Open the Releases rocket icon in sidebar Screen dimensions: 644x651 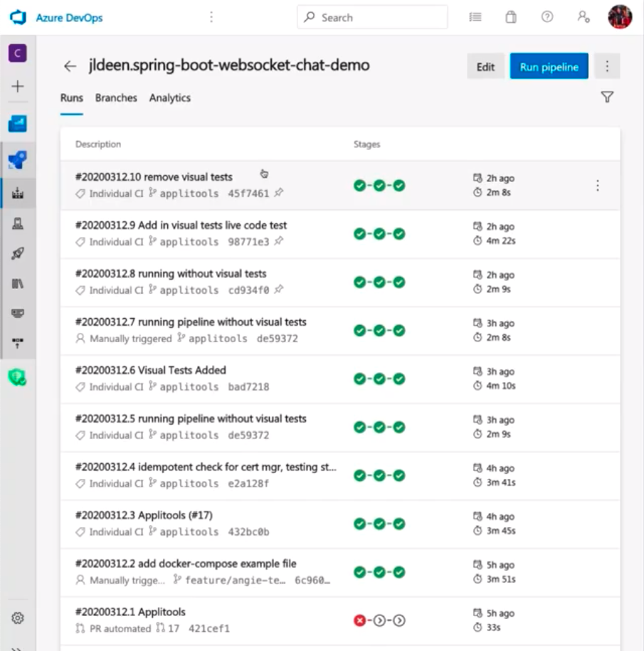[x=18, y=254]
